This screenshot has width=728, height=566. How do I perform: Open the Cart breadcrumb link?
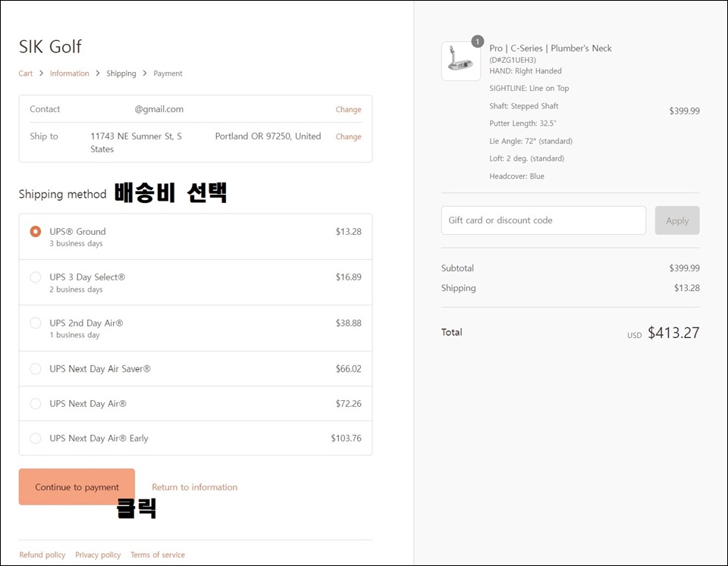(26, 73)
